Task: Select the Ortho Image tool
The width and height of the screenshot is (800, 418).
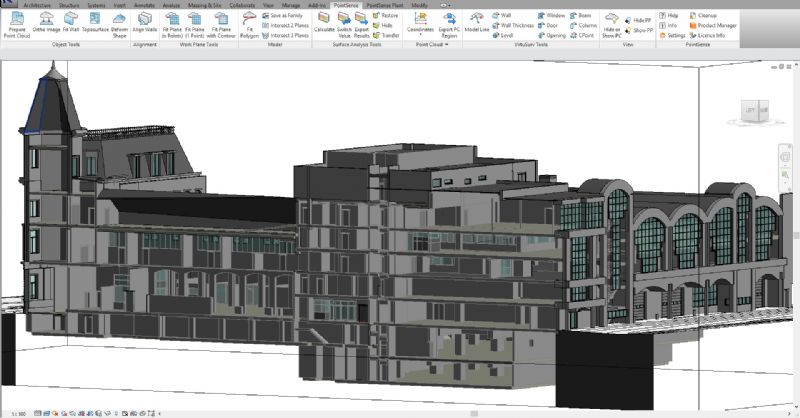Action: 46,24
